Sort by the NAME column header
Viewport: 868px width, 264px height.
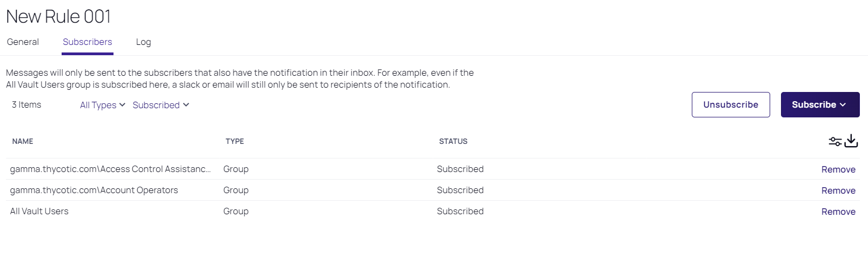23,141
